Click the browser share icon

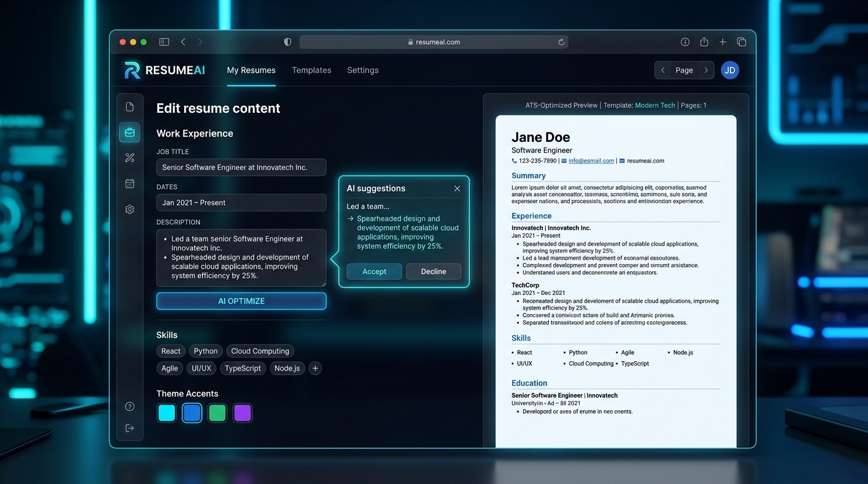point(704,42)
